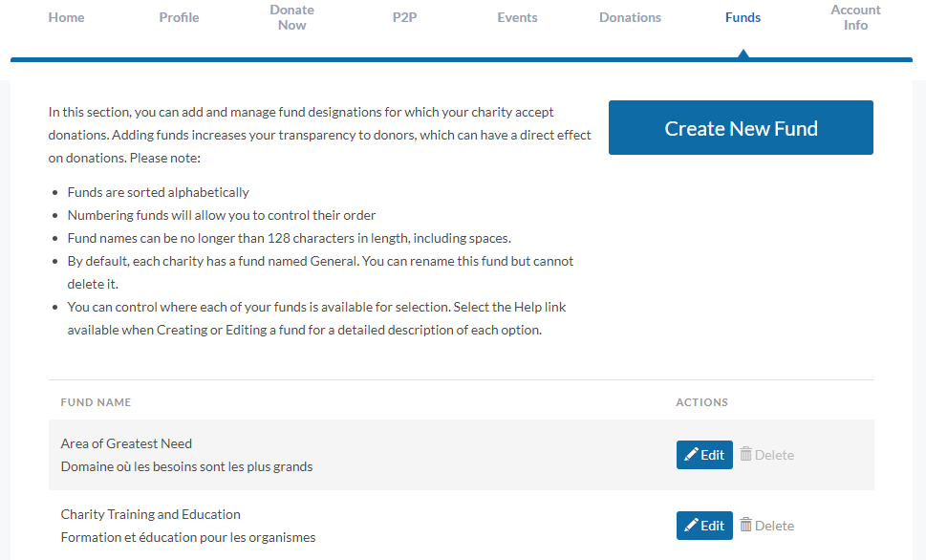Open the Account Info tab
The image size is (926, 560).
coord(855,17)
